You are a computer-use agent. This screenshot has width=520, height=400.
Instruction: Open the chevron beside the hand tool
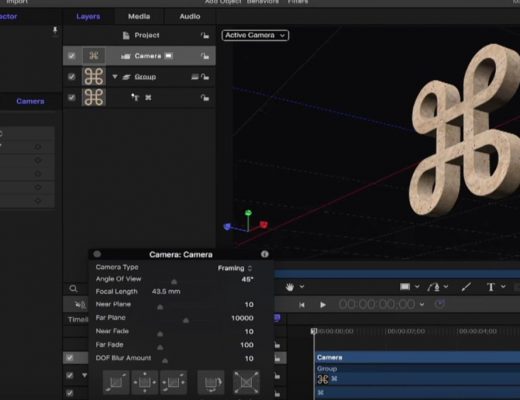coord(302,286)
